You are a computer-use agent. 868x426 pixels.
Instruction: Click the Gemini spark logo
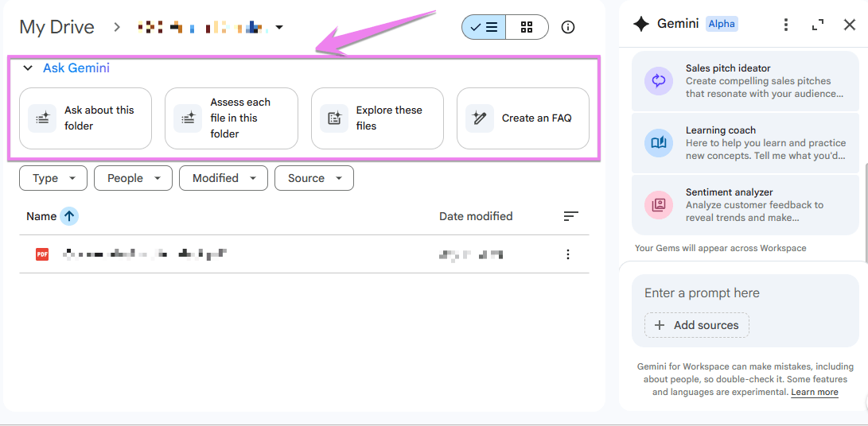coord(641,25)
